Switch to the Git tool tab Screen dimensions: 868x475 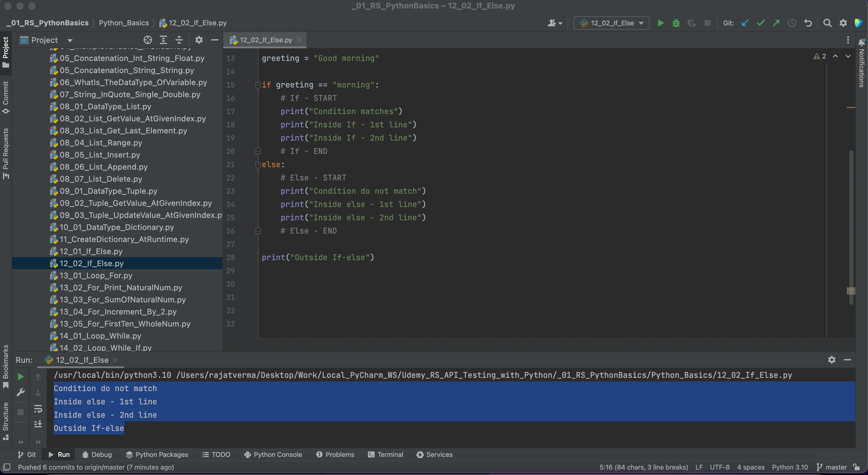pos(27,454)
